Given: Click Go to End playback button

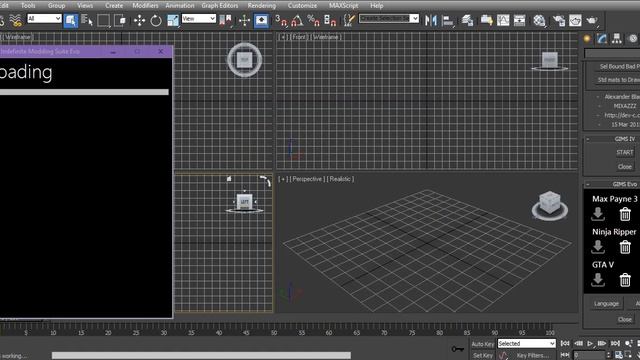Looking at the screenshot, I should pos(615,344).
